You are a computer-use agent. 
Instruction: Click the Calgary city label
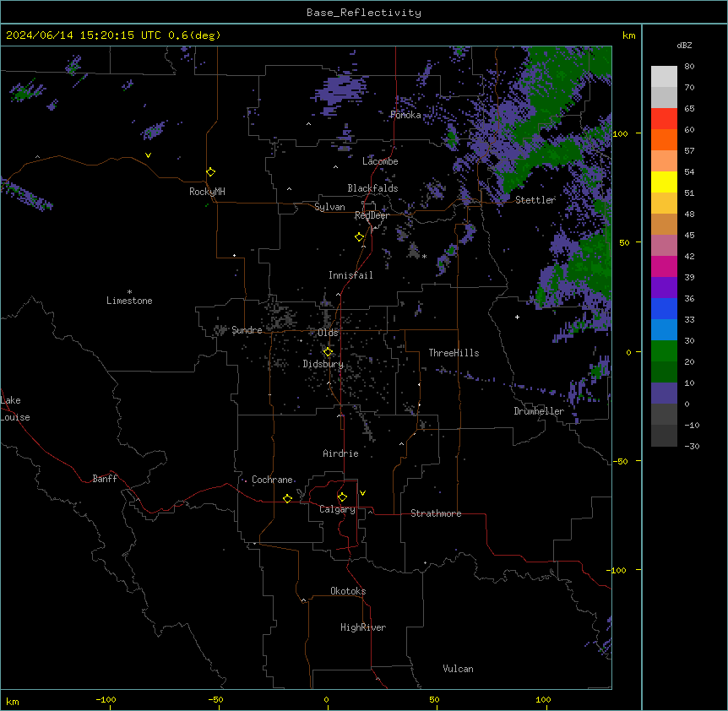click(x=338, y=509)
